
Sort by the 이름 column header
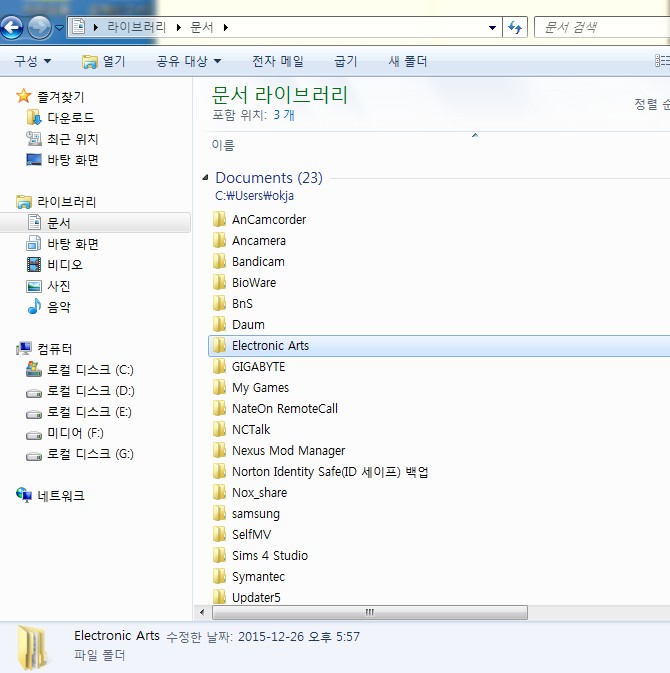223,145
